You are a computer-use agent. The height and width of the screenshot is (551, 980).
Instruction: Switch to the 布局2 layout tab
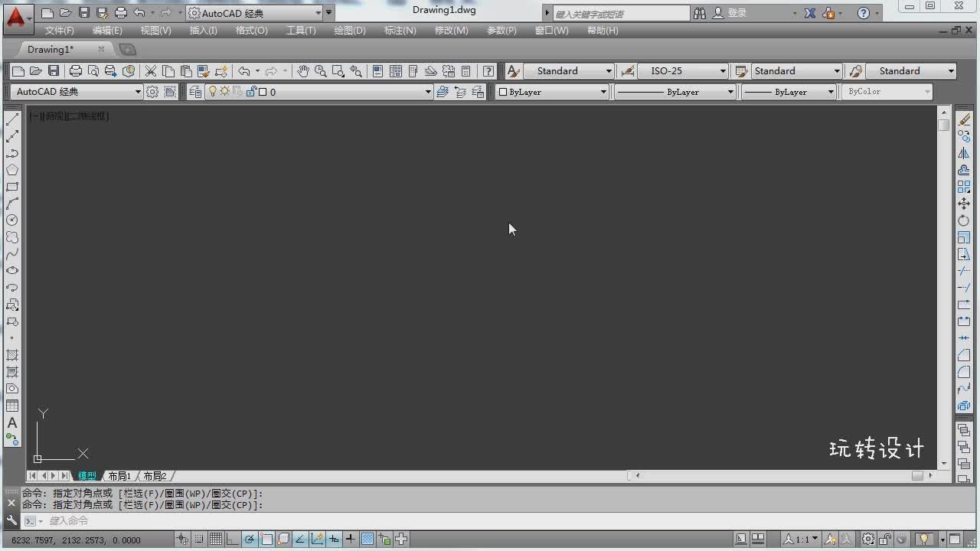click(155, 476)
